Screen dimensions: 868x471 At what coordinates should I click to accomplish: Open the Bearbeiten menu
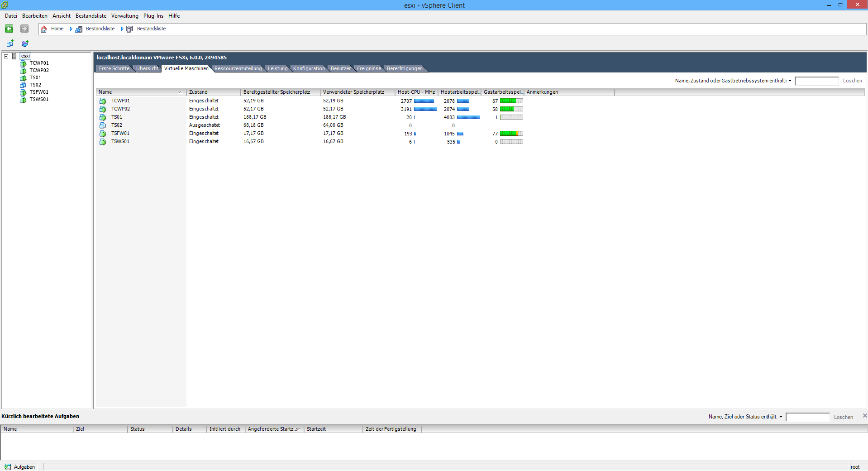click(35, 16)
